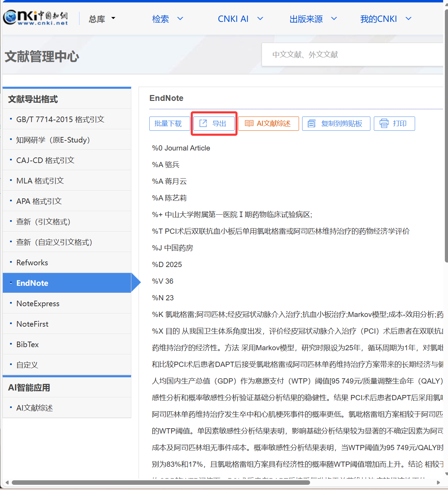Click the horizontal scrollbar left arrow
The height and width of the screenshot is (490, 448).
7,482
